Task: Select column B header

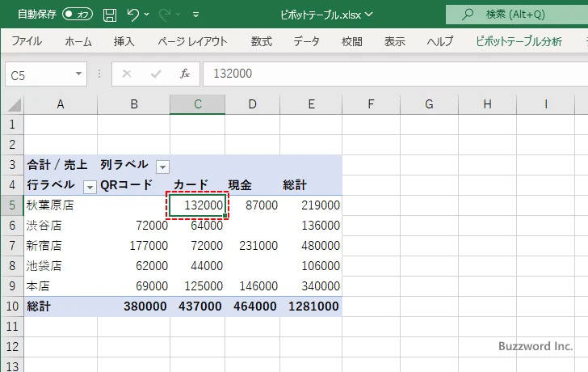Action: [134, 104]
